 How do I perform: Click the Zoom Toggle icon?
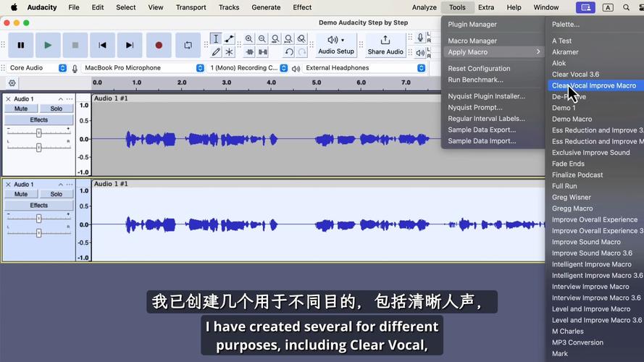(x=301, y=39)
